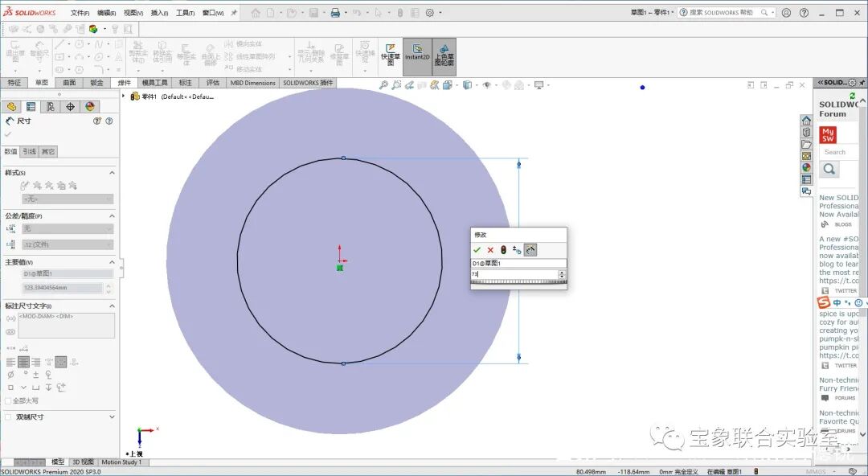Click the MySW red logo
868x476 pixels.
point(828,134)
